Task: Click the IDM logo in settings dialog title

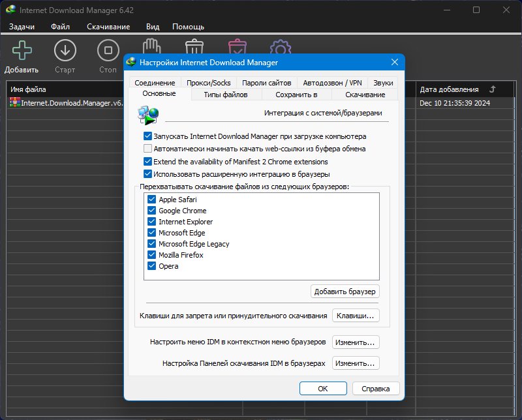Action: coord(132,62)
